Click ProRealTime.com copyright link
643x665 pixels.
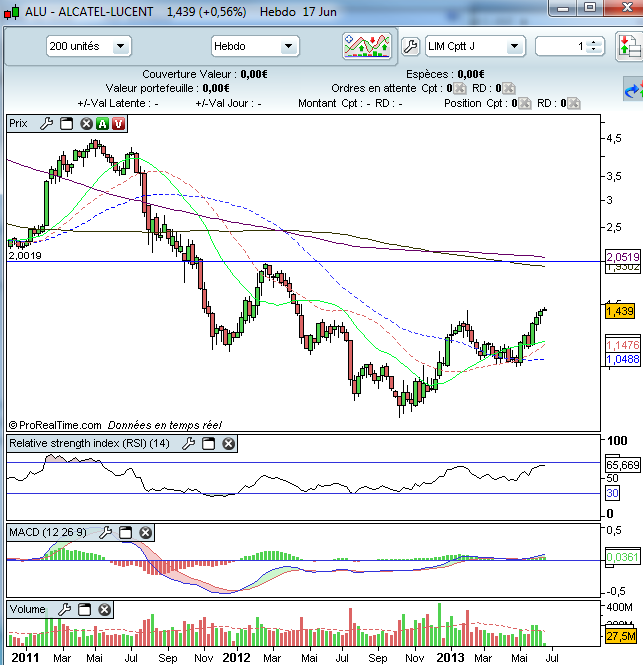[55, 425]
